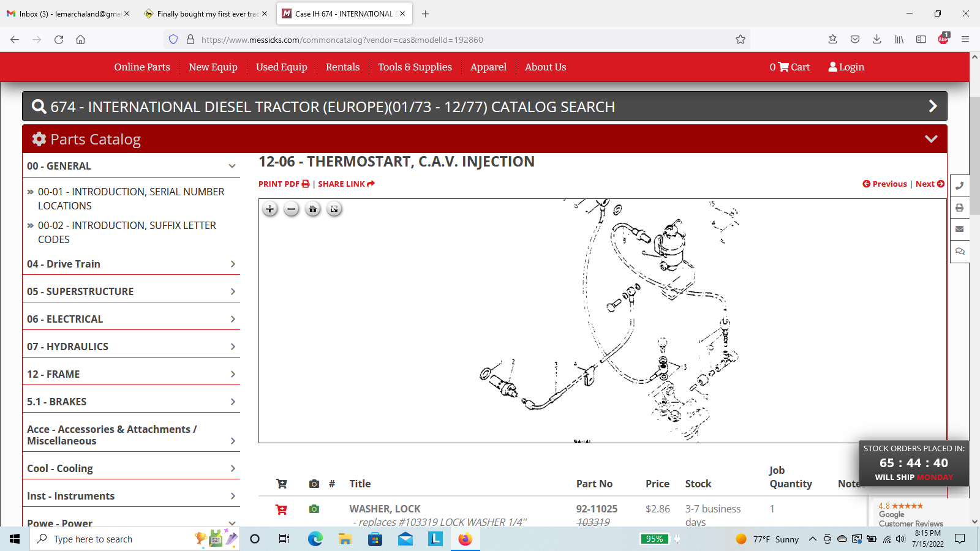Screen dimensions: 980x551
Task: Switch to the Gmail Inbox tab
Action: [x=67, y=13]
